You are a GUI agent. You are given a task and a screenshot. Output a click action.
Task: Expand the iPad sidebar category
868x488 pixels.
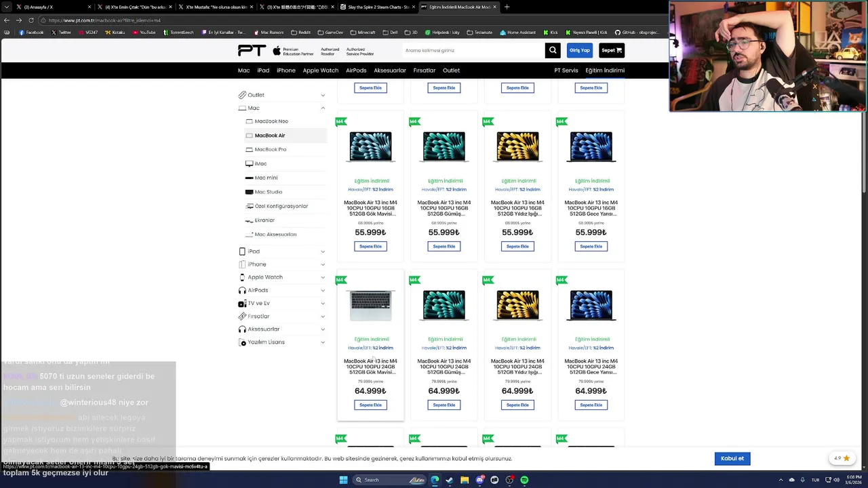tap(323, 251)
